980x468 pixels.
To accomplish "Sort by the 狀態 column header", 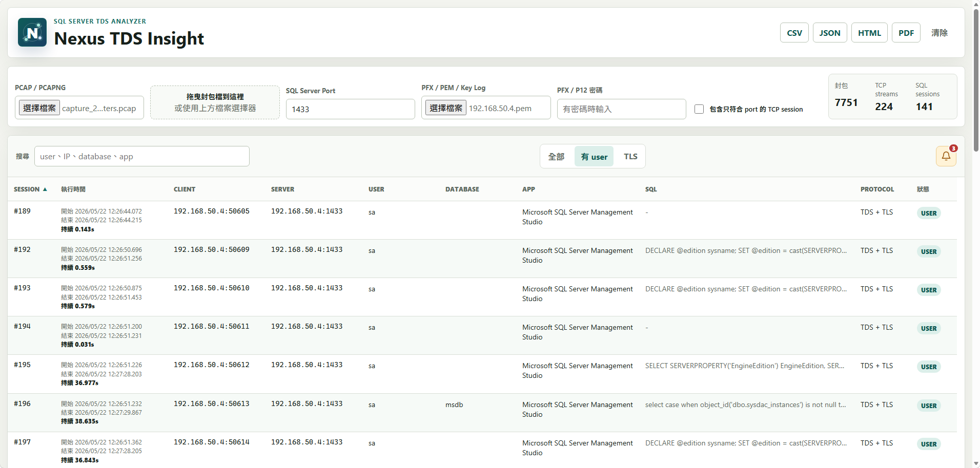I will [923, 189].
